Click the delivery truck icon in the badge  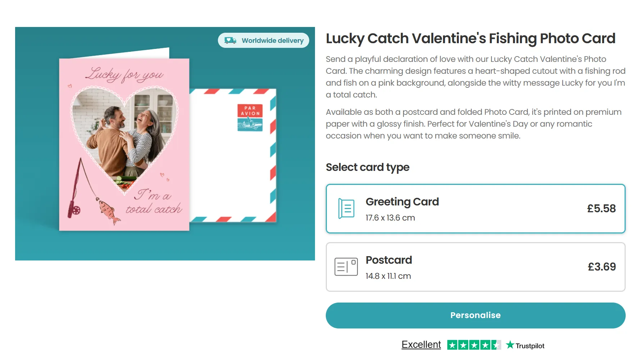tap(230, 40)
